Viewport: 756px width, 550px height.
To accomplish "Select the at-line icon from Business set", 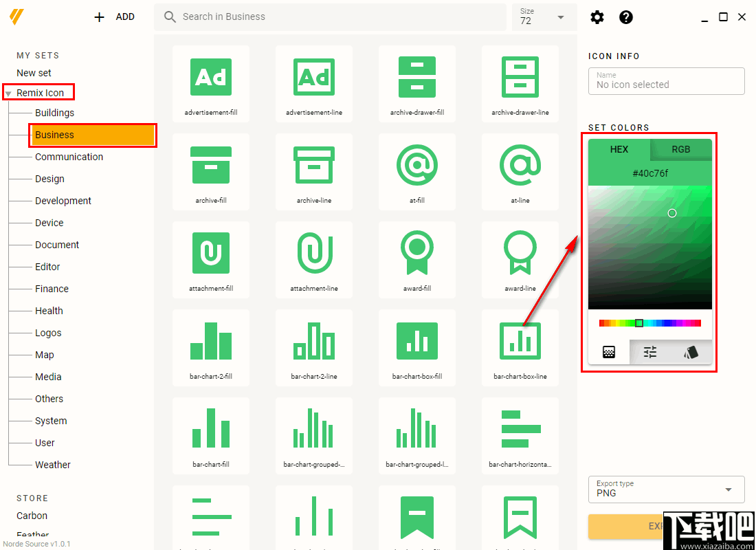I will [x=520, y=165].
